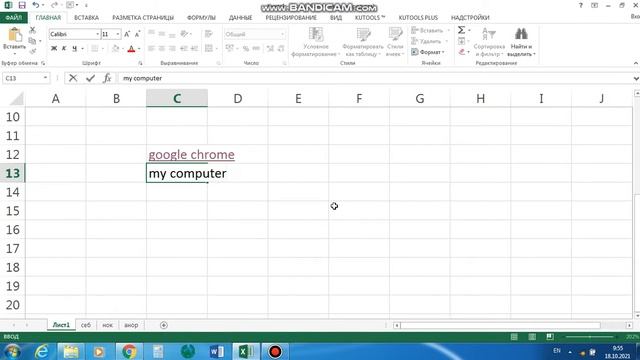Click the Cell Styles (Стили ячеек) icon
640x360 pixels.
(395, 34)
